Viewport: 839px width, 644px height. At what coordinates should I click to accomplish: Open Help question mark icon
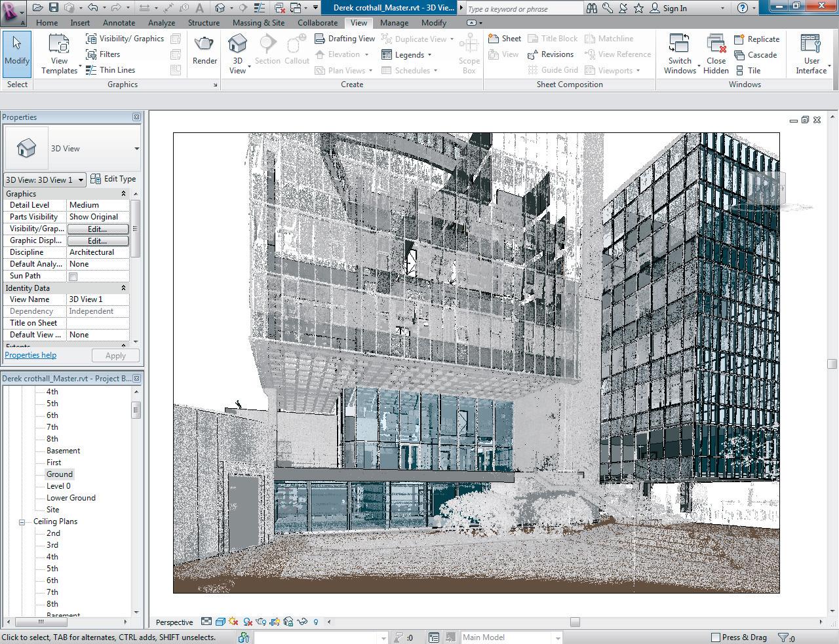pyautogui.click(x=742, y=9)
